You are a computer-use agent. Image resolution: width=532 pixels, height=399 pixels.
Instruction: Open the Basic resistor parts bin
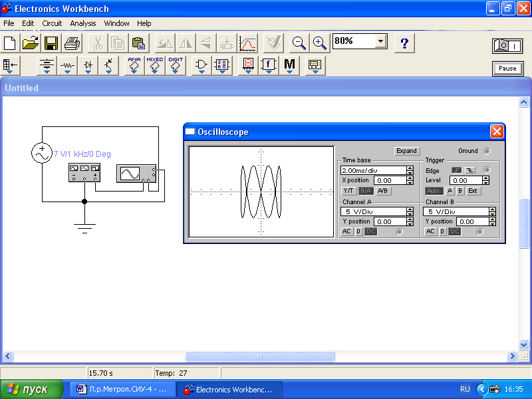(x=67, y=65)
